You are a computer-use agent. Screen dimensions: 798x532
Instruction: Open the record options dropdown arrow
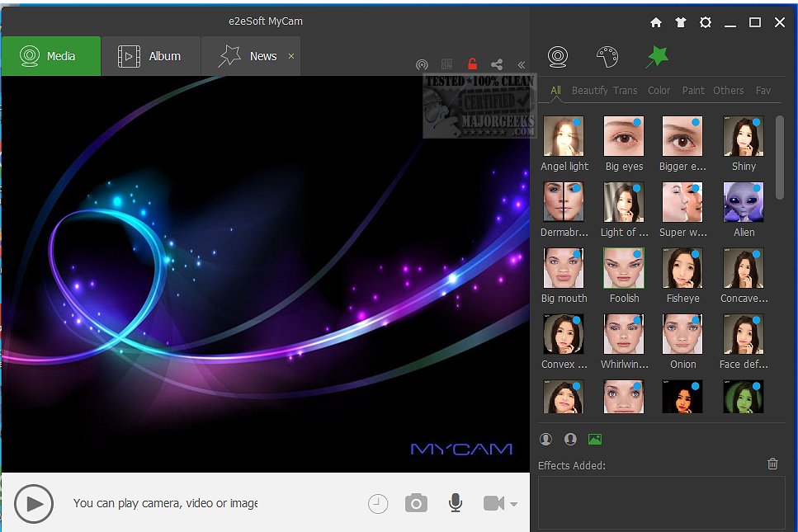coord(514,504)
